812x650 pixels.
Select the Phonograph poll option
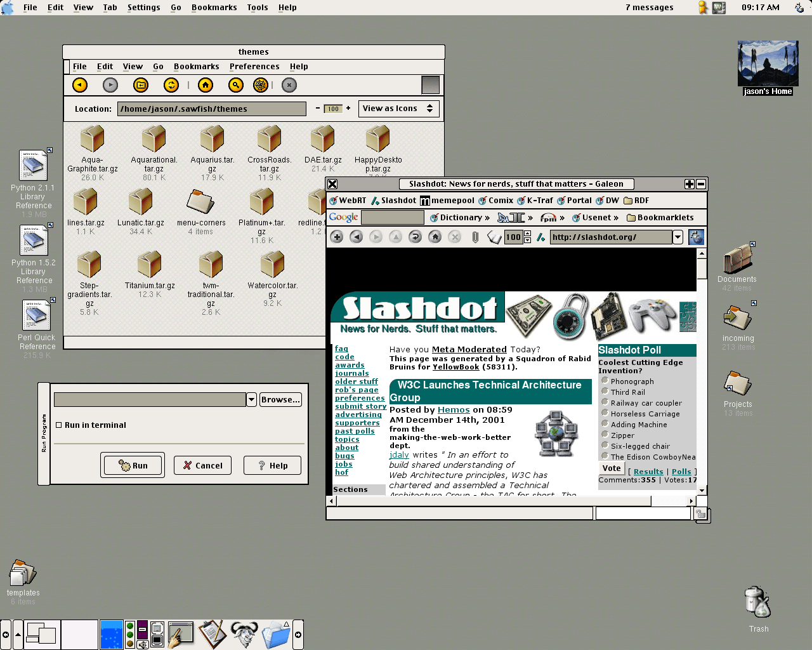pos(605,381)
